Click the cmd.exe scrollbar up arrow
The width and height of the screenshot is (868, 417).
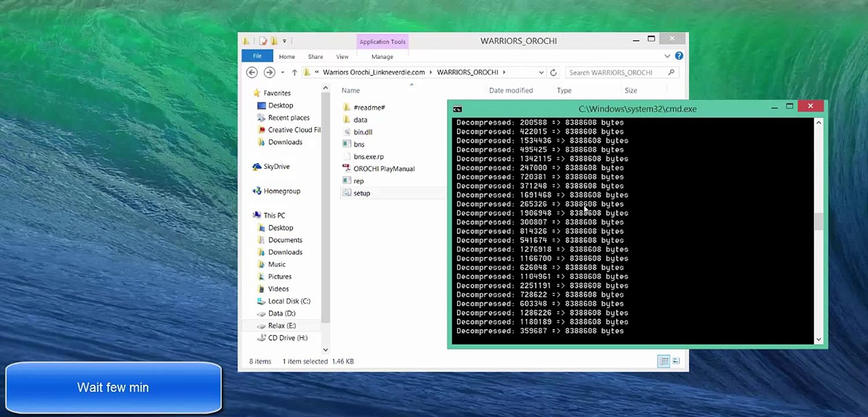click(x=818, y=122)
